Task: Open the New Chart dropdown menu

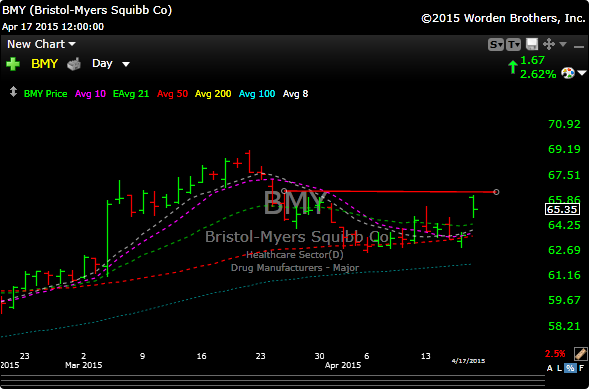Action: click(x=41, y=44)
